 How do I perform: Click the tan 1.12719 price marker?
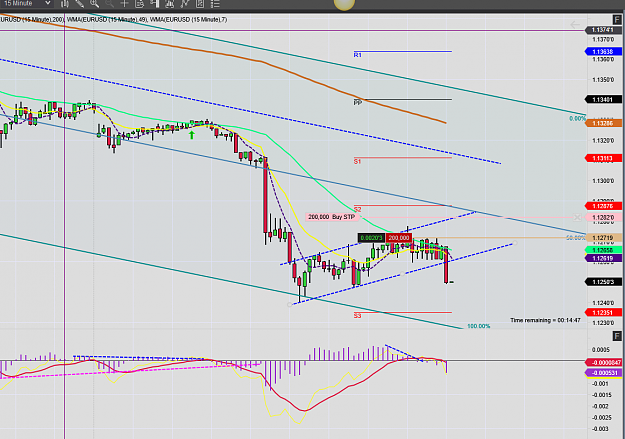tap(603, 238)
